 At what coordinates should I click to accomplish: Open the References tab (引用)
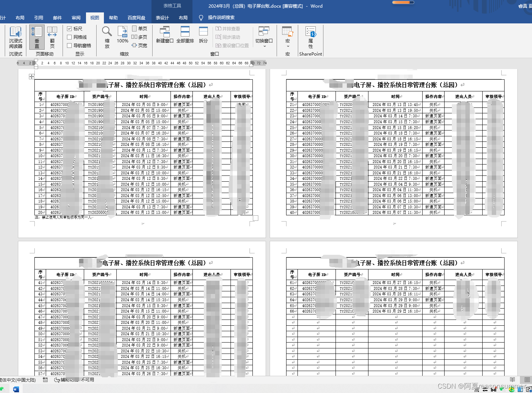tap(39, 18)
